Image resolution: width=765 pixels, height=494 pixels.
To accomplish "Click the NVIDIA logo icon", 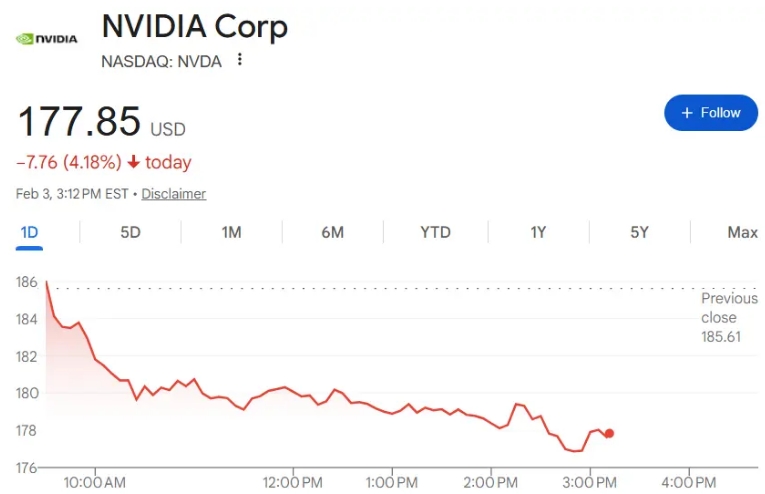I will pyautogui.click(x=46, y=39).
